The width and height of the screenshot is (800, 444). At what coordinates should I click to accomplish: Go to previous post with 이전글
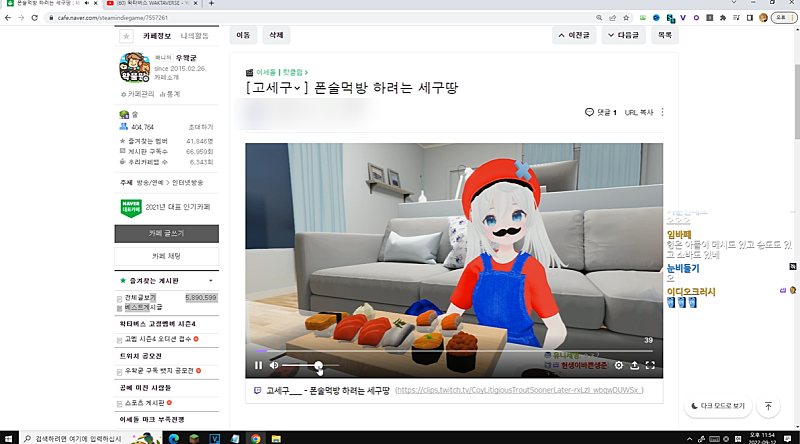[574, 35]
